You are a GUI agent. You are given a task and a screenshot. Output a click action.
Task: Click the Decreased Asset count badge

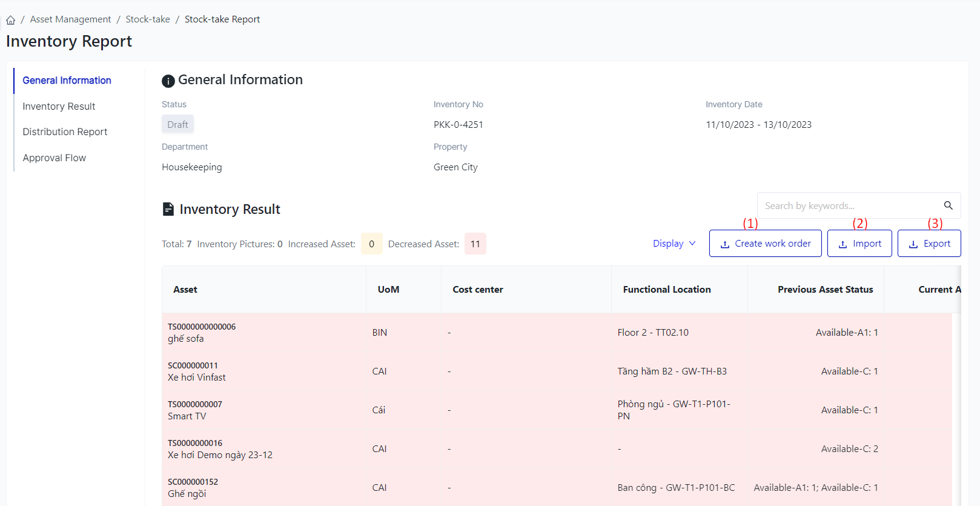click(x=475, y=244)
